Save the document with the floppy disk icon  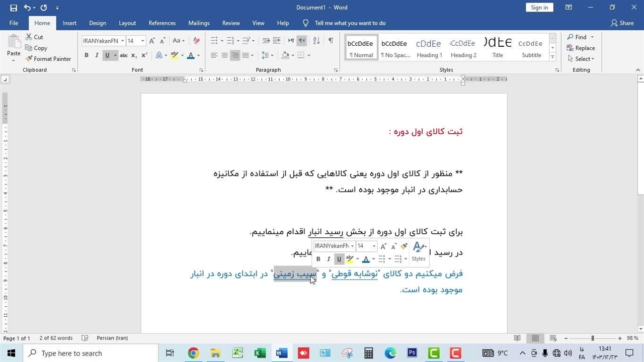pyautogui.click(x=14, y=8)
